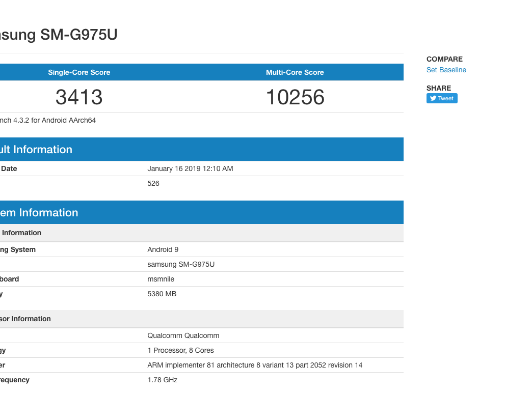
Task: Click the SM-G975U page title
Action: [x=59, y=35]
